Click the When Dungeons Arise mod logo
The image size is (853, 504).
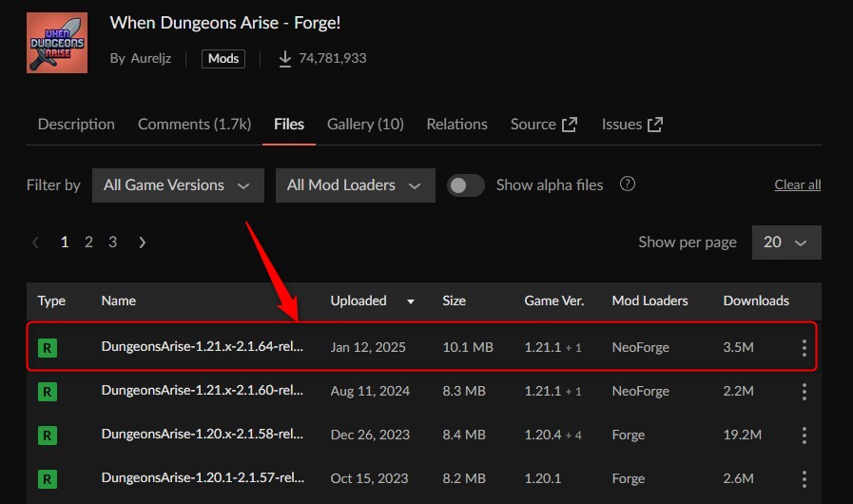57,43
